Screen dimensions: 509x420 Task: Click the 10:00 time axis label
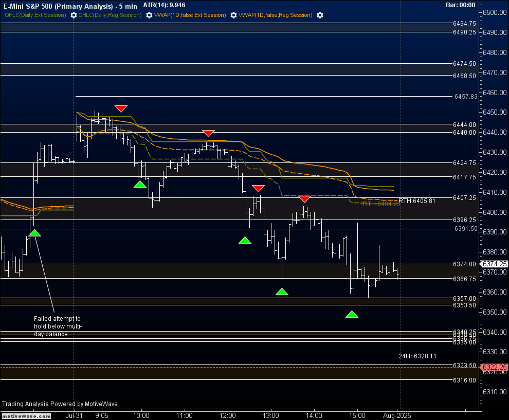point(141,415)
